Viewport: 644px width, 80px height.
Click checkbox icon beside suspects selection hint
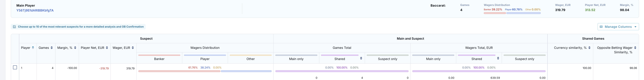15,27
